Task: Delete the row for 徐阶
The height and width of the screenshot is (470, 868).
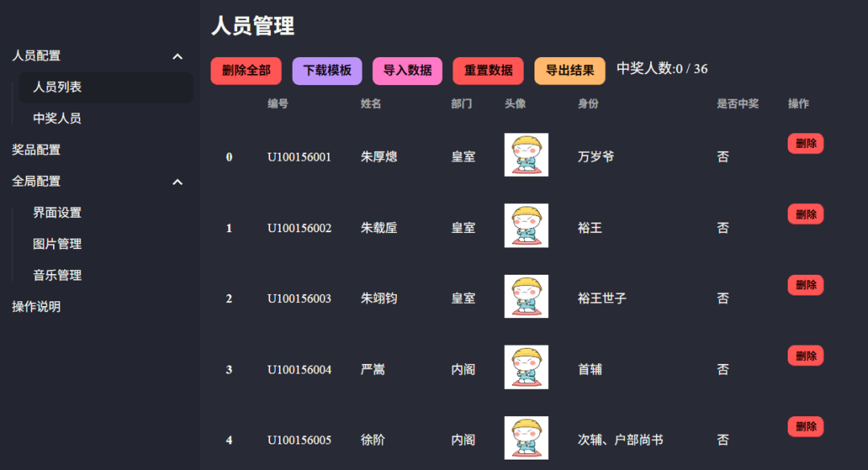Action: click(805, 427)
